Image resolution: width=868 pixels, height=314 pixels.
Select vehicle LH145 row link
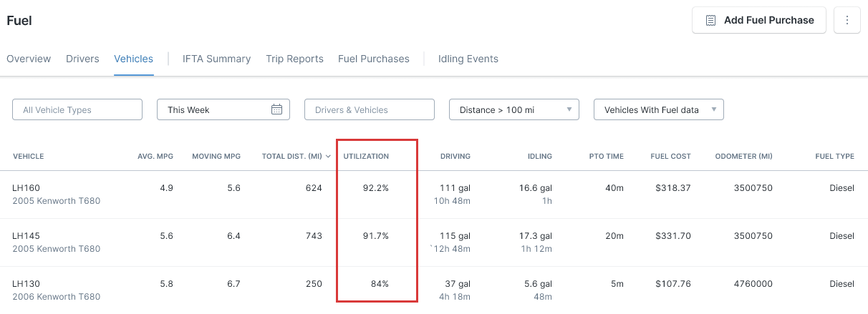pos(26,236)
